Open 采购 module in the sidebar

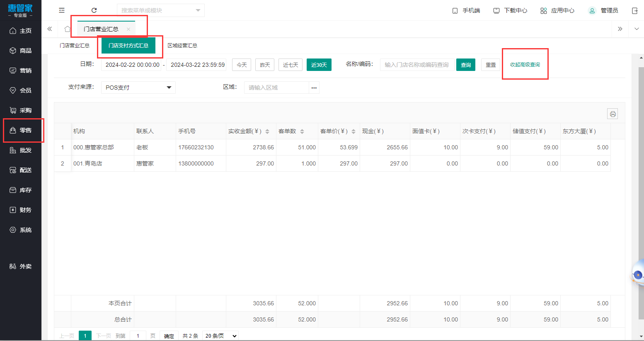tap(21, 110)
